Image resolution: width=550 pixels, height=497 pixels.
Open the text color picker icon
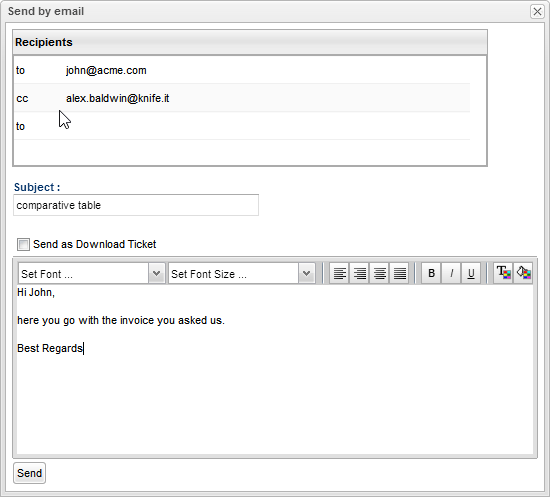pyautogui.click(x=503, y=273)
